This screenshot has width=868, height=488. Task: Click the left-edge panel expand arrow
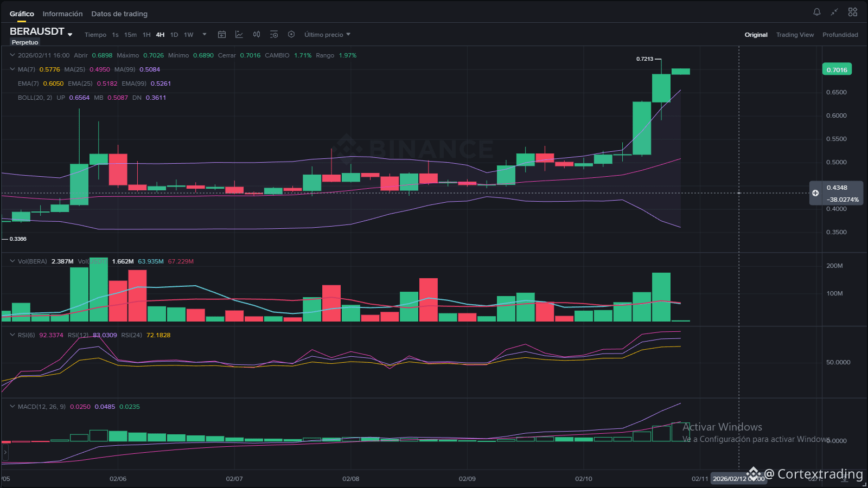5,452
